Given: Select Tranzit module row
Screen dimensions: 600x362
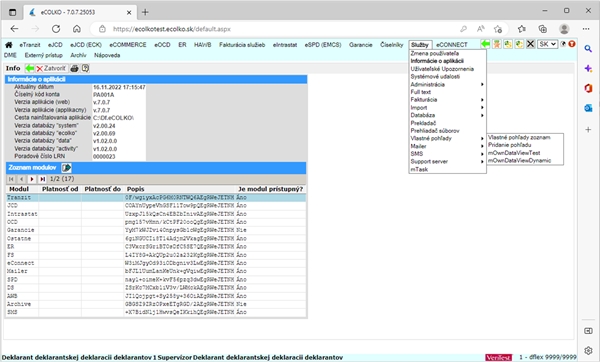Looking at the screenshot, I should pos(156,197).
